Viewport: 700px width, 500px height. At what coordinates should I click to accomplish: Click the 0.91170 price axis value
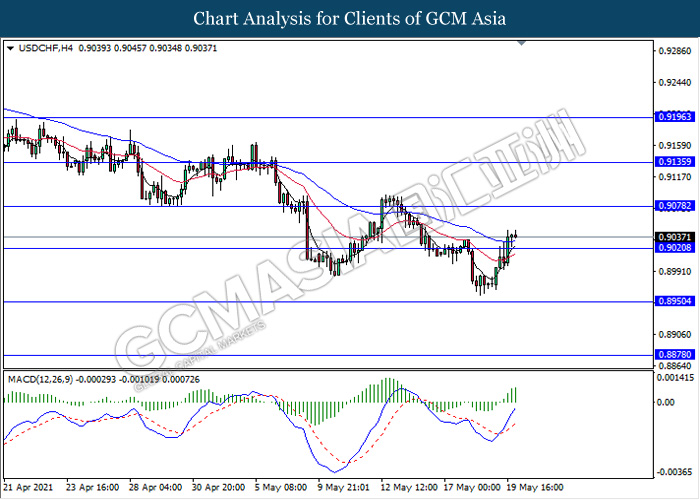click(x=675, y=177)
